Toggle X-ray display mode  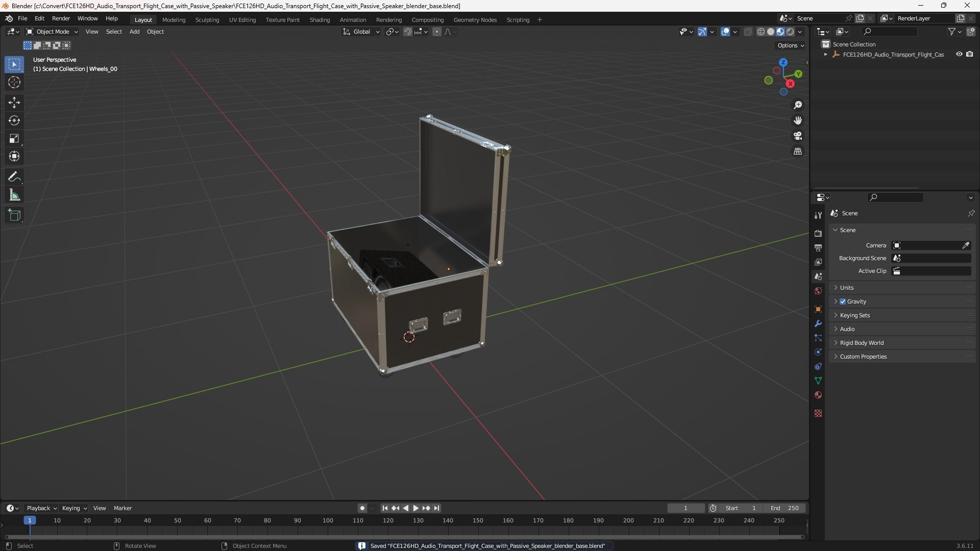pyautogui.click(x=748, y=32)
